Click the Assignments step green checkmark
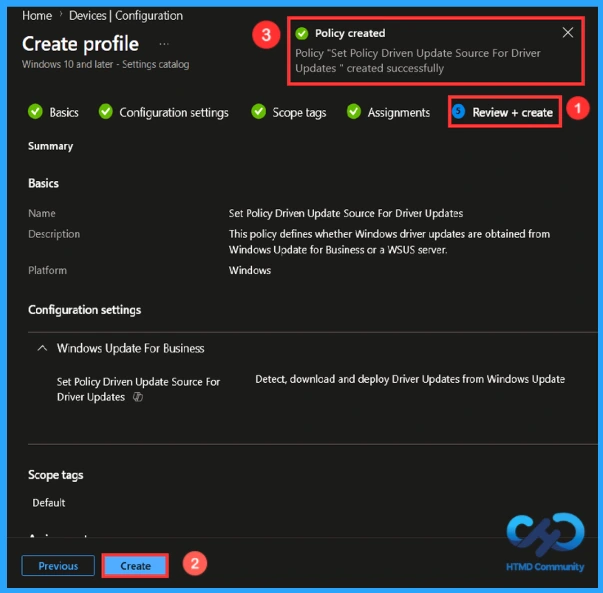The image size is (603, 593). click(x=354, y=112)
